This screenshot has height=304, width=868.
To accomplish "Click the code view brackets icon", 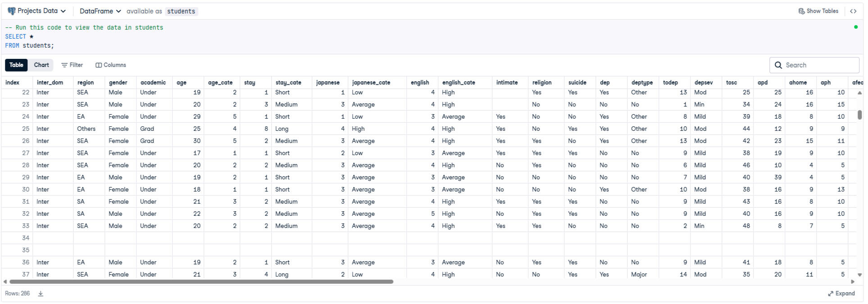I will (853, 11).
